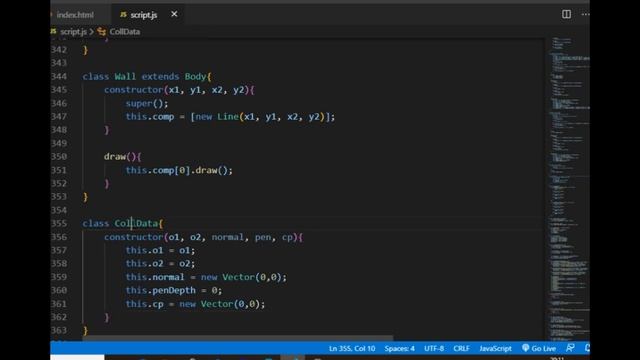Click 'this.o1 = o1;' line
Screen dimensions: 640x360
[160, 250]
